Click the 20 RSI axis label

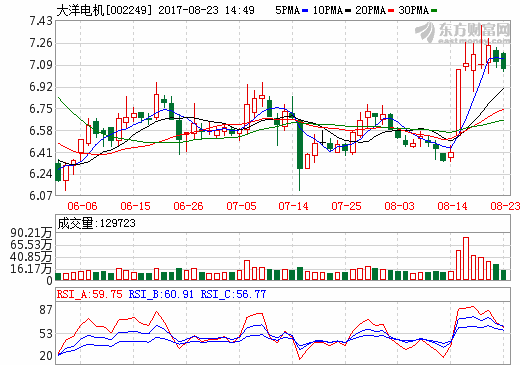[x=46, y=356]
